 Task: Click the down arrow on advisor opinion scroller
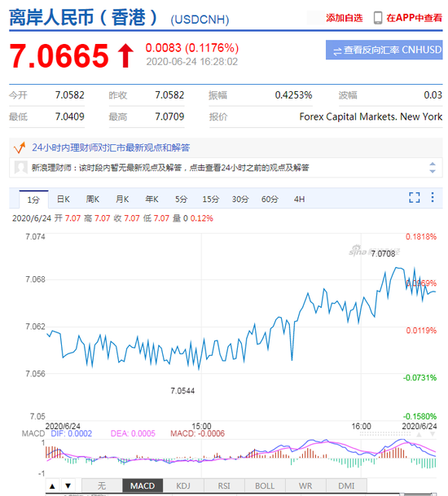433,171
